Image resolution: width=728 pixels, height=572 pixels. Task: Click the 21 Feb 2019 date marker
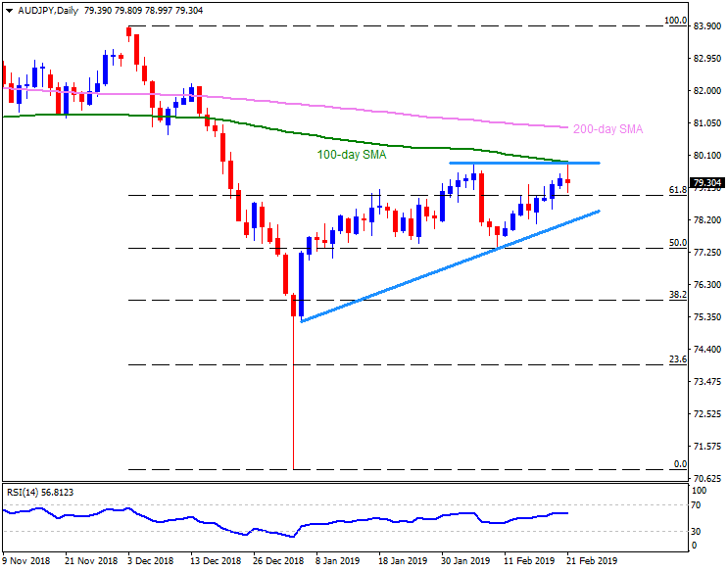(592, 561)
